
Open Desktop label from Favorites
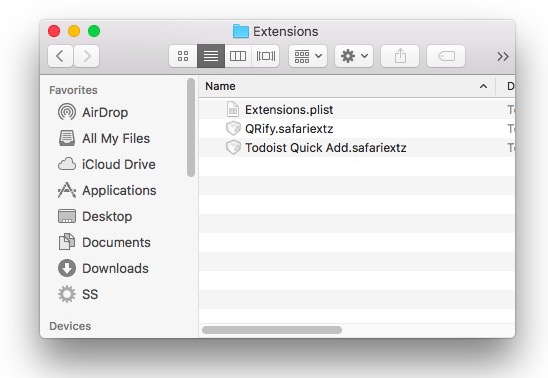click(x=107, y=216)
